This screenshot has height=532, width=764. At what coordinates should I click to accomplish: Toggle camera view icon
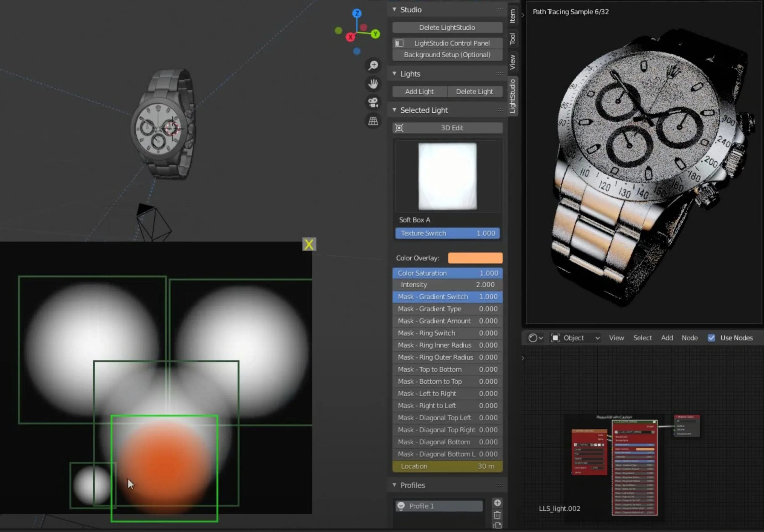373,102
